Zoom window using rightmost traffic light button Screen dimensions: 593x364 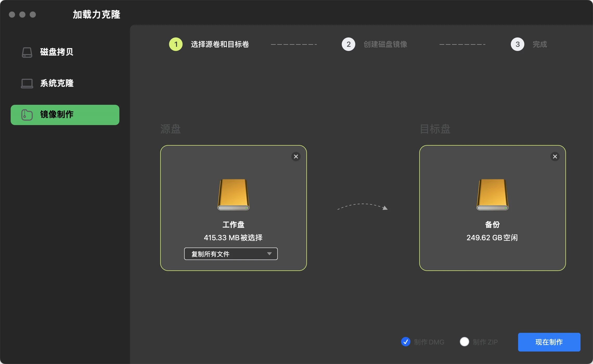tap(33, 15)
